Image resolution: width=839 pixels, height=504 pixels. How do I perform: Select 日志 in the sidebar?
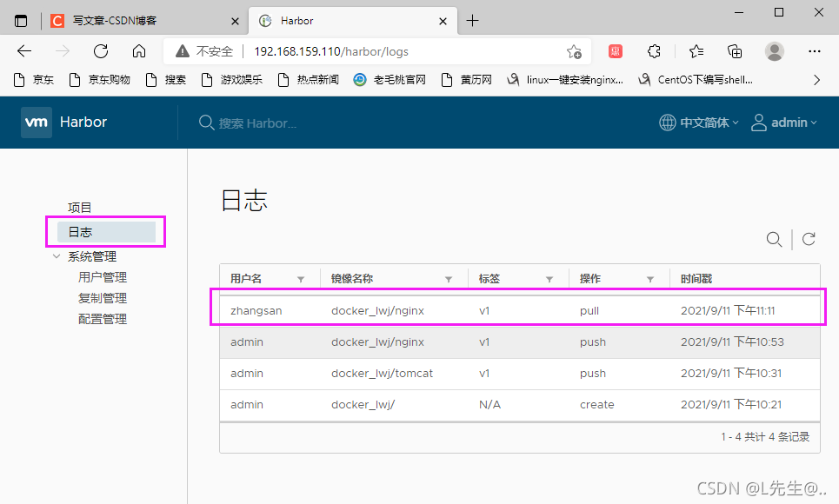(106, 232)
